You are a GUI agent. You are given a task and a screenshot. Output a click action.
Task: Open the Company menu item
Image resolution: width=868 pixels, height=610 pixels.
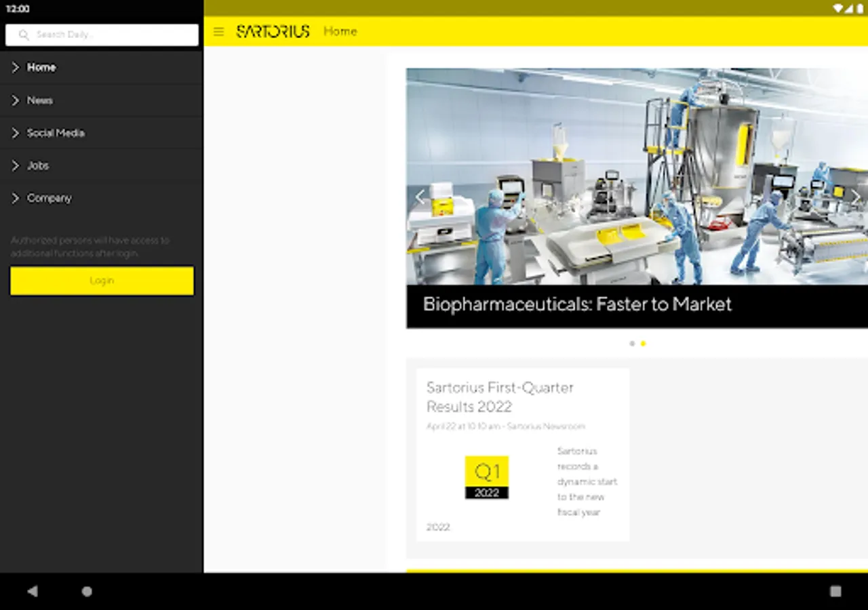coord(102,198)
